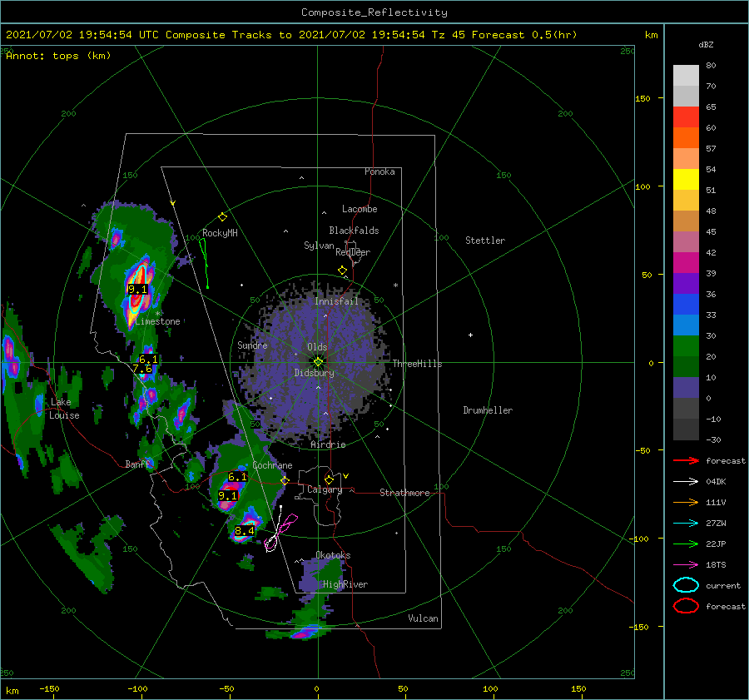Click the intense storm core near Limestone
The height and width of the screenshot is (700, 749).
tap(137, 291)
